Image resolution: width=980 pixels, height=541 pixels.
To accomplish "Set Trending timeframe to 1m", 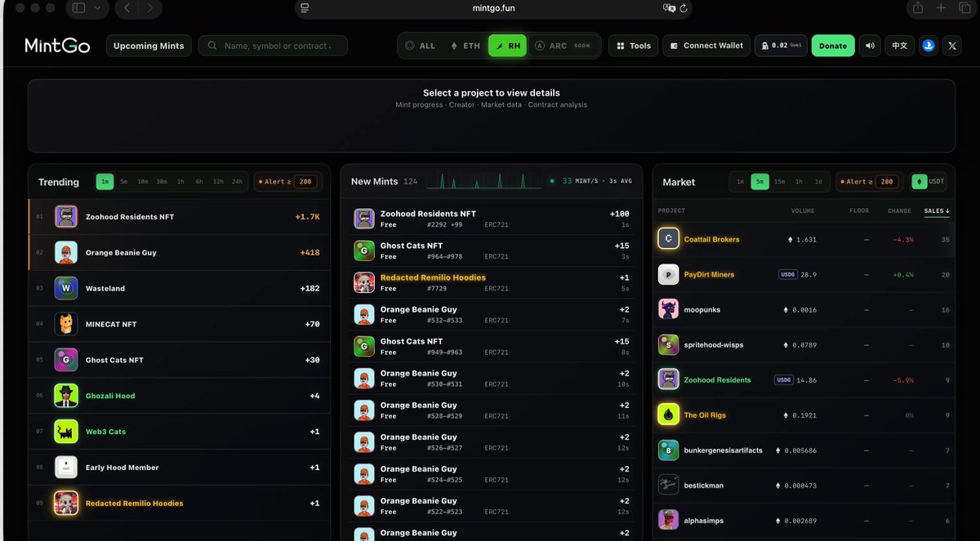I will pyautogui.click(x=105, y=182).
